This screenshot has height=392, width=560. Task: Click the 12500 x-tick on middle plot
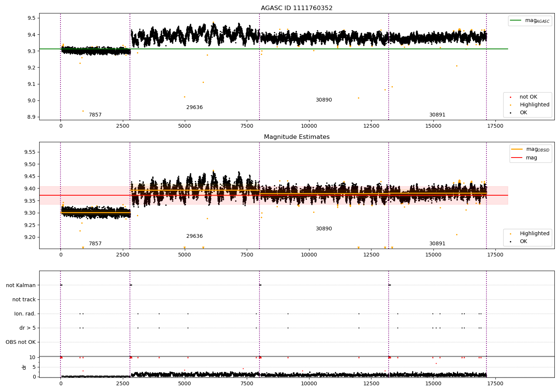coord(371,255)
